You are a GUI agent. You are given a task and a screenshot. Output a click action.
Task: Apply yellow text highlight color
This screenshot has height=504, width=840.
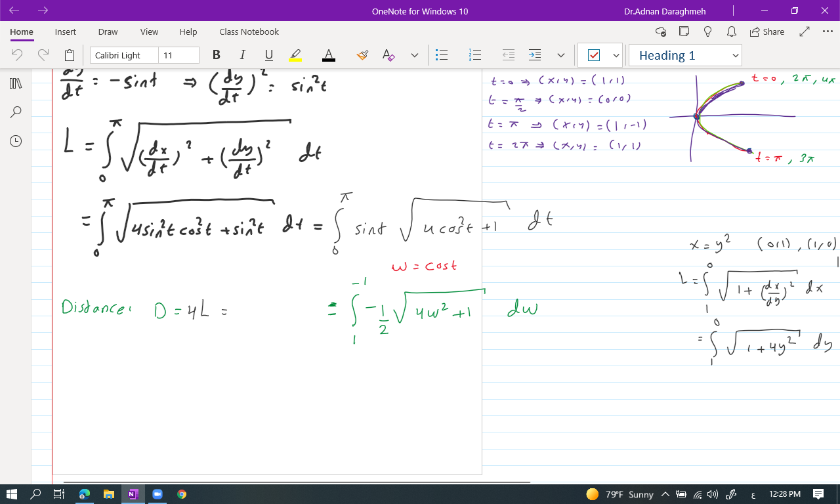pos(295,55)
